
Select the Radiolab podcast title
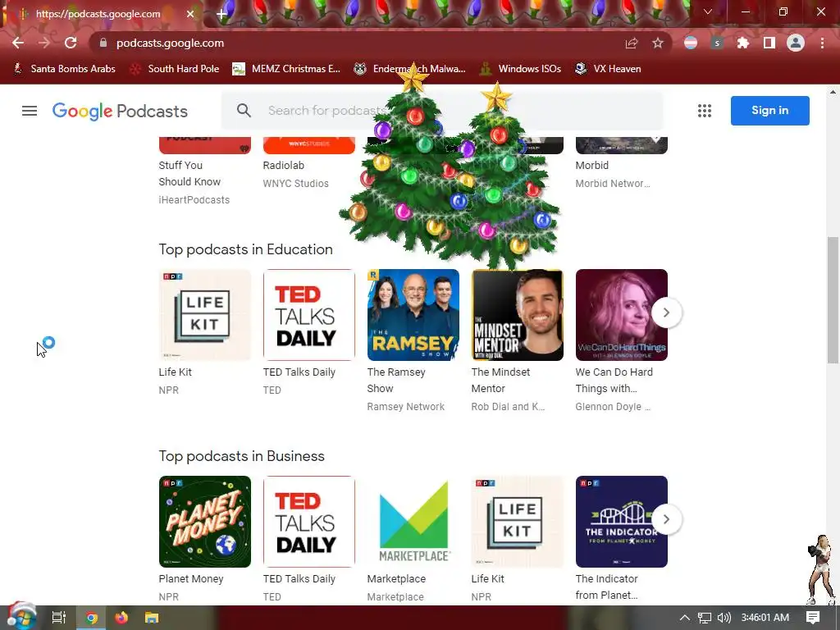(x=283, y=166)
